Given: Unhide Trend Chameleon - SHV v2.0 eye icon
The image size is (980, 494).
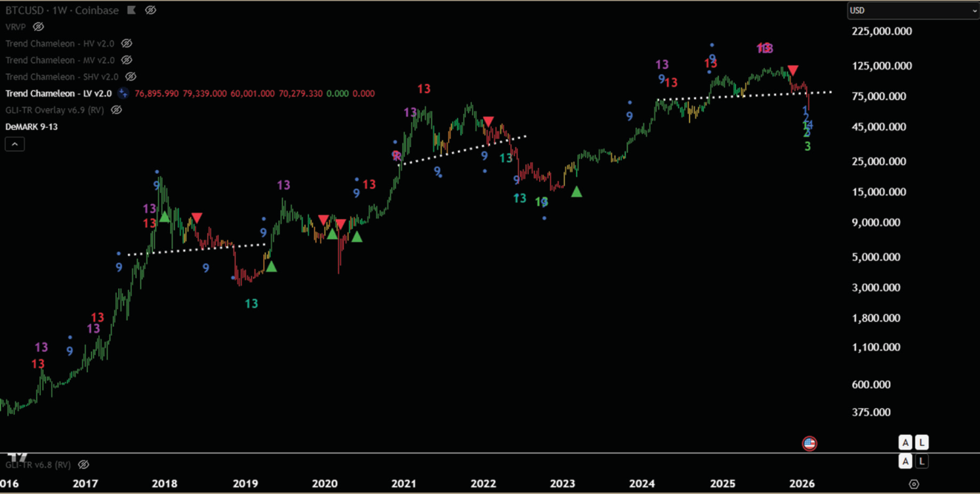Looking at the screenshot, I should (x=130, y=77).
